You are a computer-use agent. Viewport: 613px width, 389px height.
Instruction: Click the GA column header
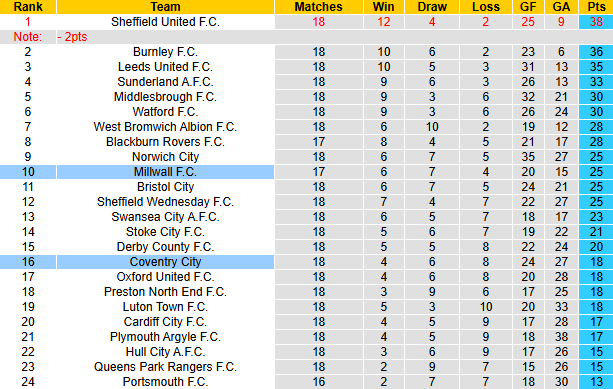tap(561, 7)
